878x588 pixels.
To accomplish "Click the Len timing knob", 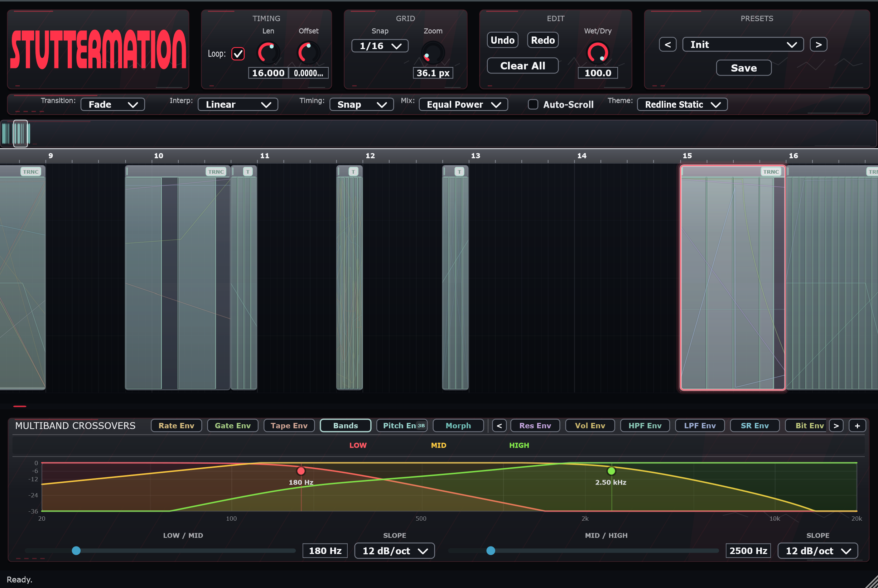I will pos(268,53).
